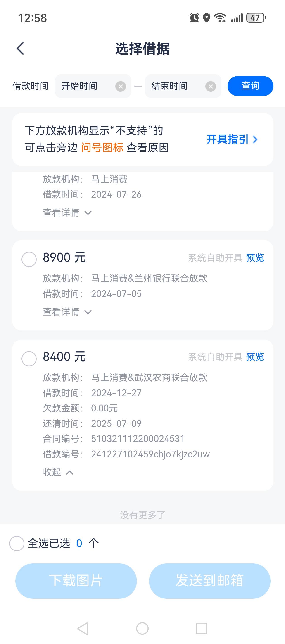Click the blue 查询 button
This screenshot has height=644, width=285.
250,86
